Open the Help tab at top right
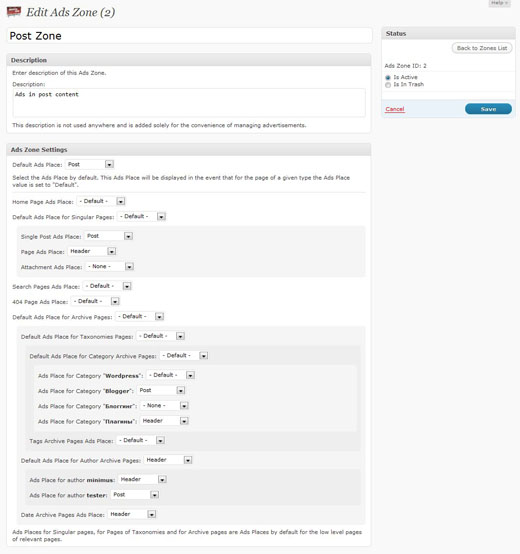The height and width of the screenshot is (554, 520). coord(500,3)
